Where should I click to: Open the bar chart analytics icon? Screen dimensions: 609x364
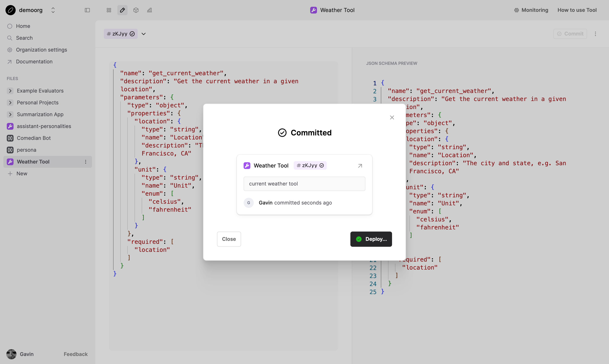(150, 10)
